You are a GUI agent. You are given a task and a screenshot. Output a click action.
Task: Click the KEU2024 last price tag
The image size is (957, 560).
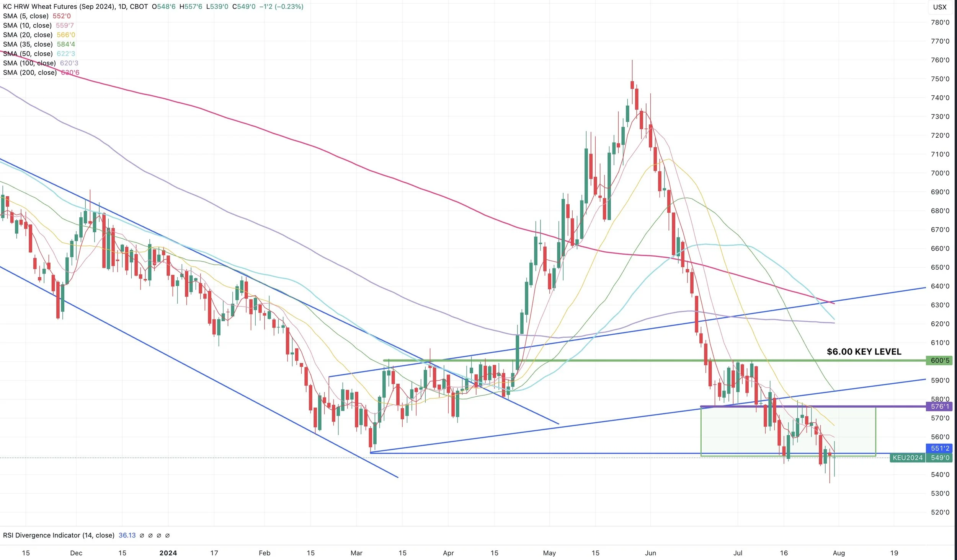point(907,457)
